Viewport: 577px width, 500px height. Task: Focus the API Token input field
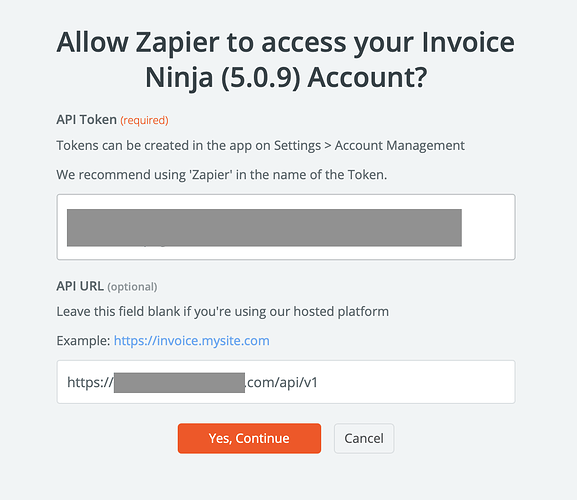286,227
